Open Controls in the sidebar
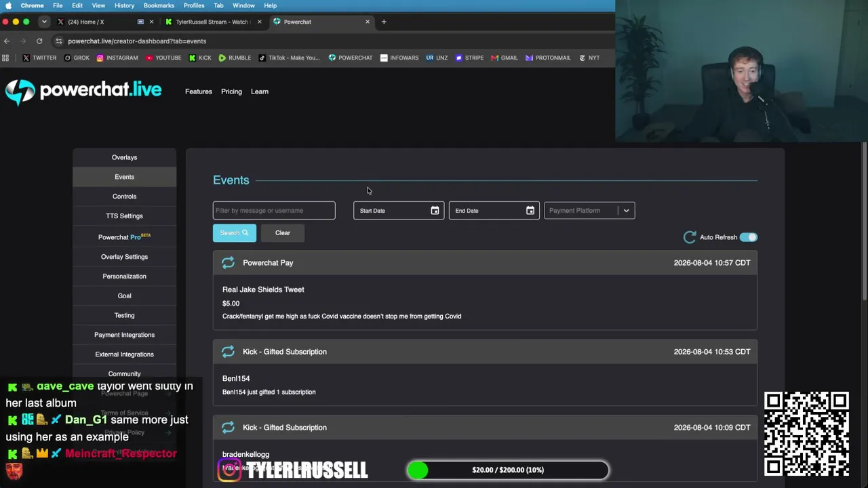 click(x=124, y=197)
